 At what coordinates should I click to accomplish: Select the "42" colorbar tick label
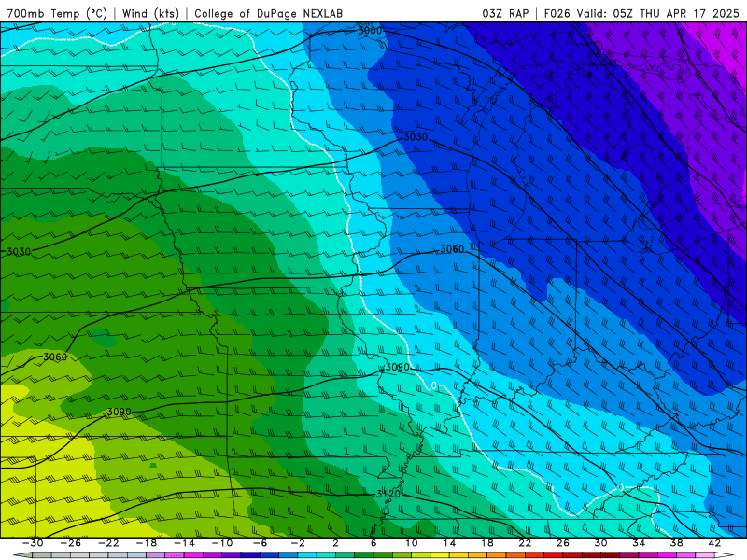[714, 543]
